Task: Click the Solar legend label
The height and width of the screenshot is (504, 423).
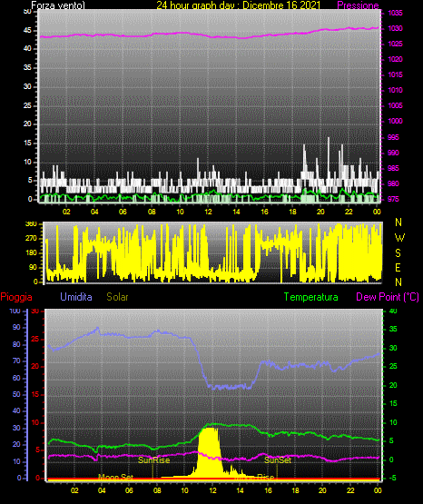Action: coord(117,297)
